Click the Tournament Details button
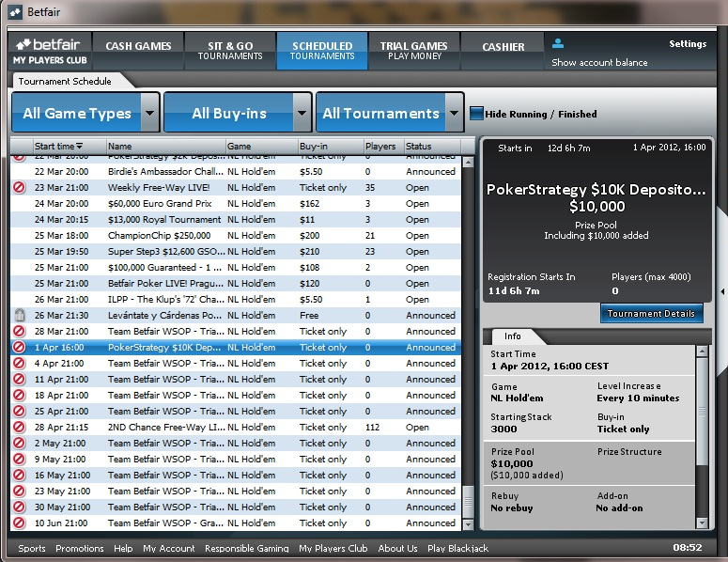Image resolution: width=728 pixels, height=562 pixels. pyautogui.click(x=651, y=314)
